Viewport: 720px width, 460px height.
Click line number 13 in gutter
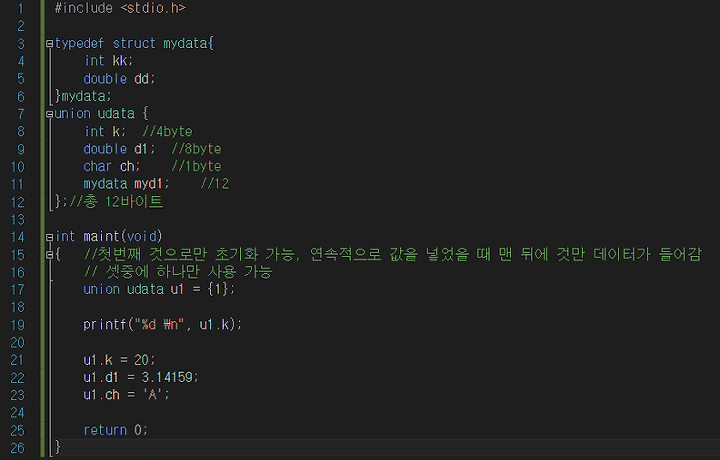point(17,219)
